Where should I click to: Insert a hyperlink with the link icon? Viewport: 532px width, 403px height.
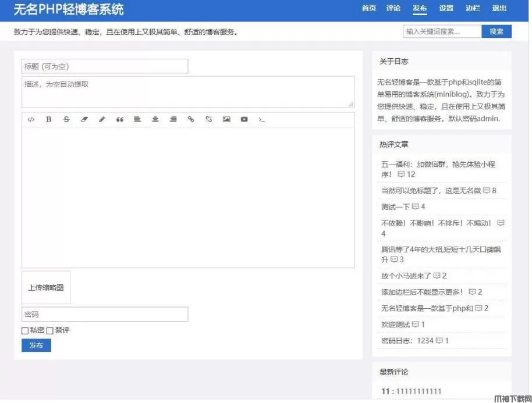[190, 119]
